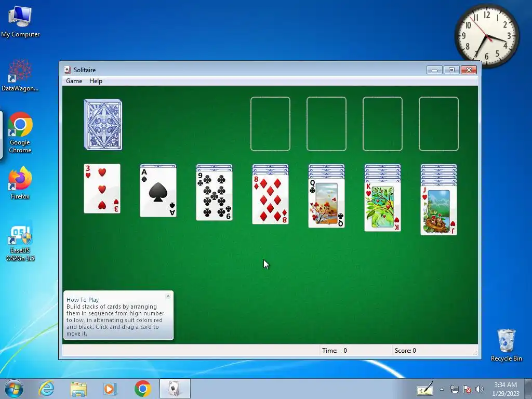Click the Time counter in status bar
This screenshot has height=399, width=532.
click(x=335, y=351)
